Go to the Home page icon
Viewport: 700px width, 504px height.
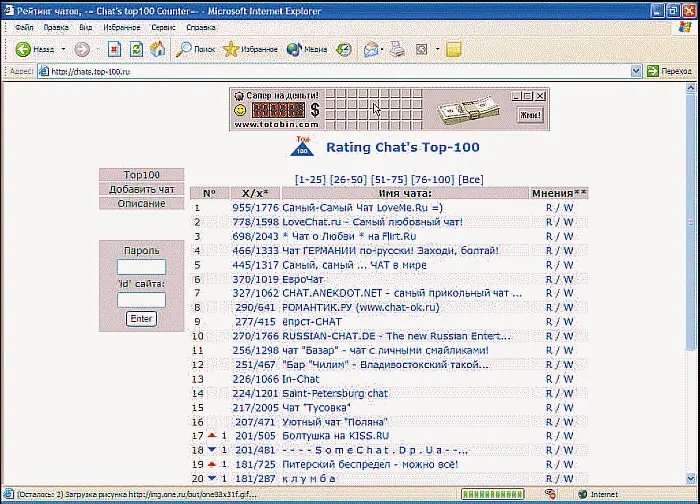[x=157, y=49]
